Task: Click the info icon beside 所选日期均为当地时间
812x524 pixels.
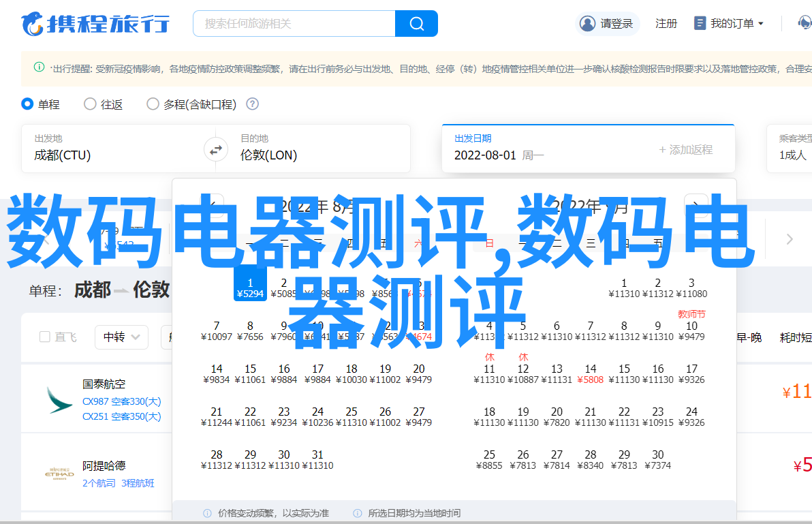Action: 358,513
